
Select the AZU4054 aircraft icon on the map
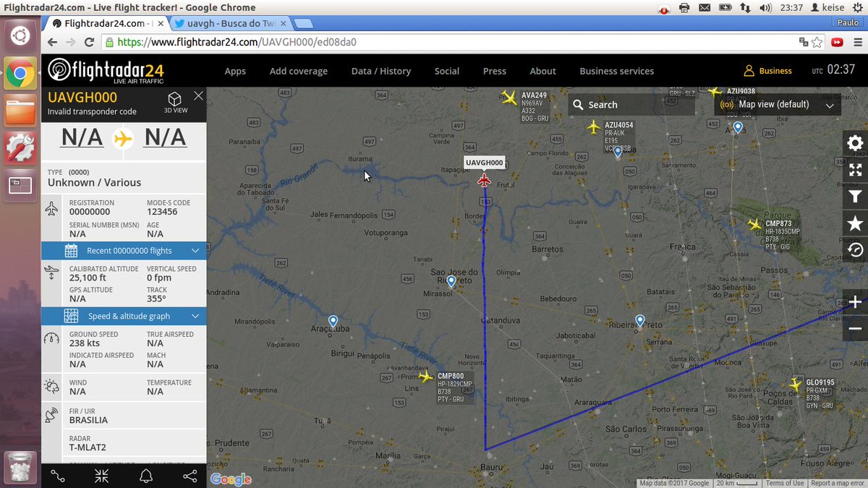point(594,127)
